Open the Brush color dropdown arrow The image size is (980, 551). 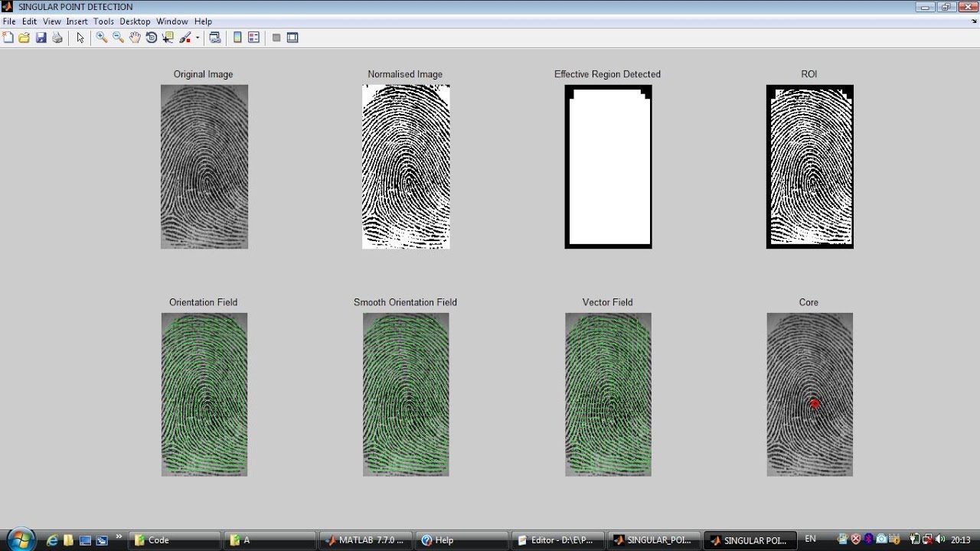(x=198, y=37)
